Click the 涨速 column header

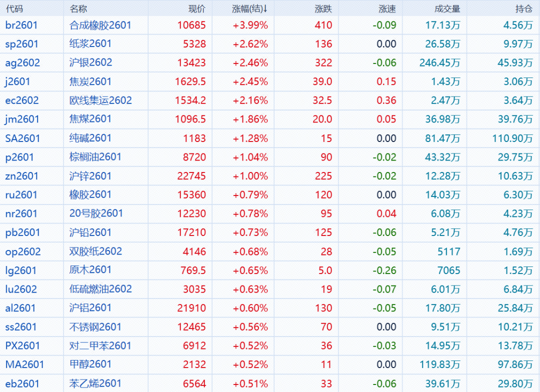click(x=387, y=8)
